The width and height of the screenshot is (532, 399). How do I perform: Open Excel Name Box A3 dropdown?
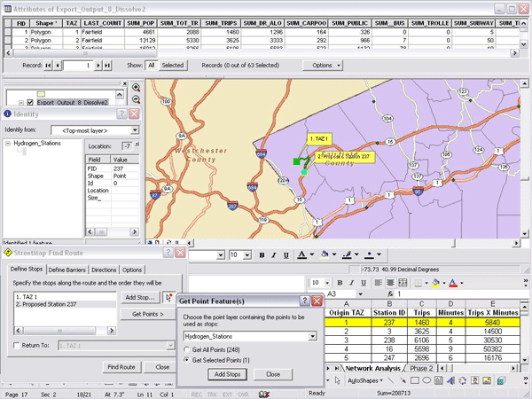(360, 293)
